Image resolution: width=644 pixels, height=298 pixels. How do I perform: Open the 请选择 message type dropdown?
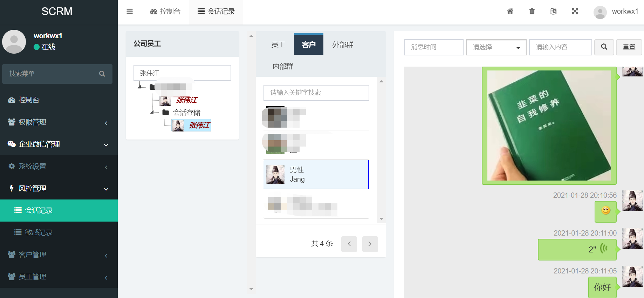[496, 47]
